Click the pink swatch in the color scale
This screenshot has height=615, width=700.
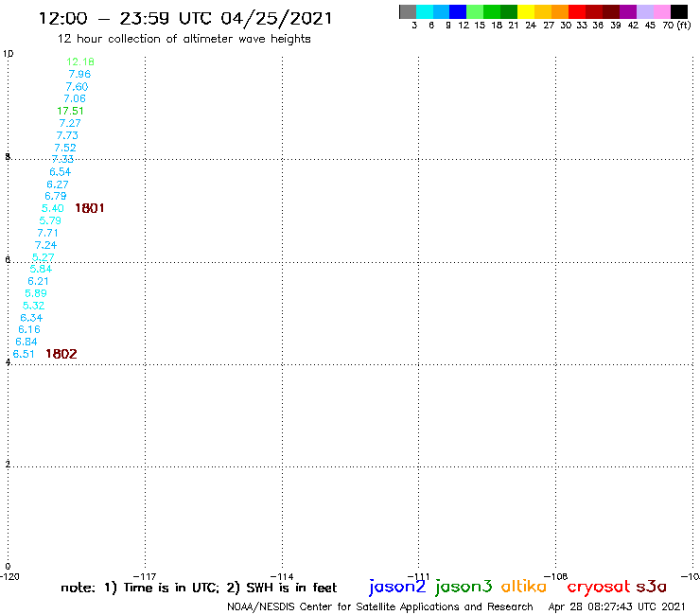coord(662,11)
